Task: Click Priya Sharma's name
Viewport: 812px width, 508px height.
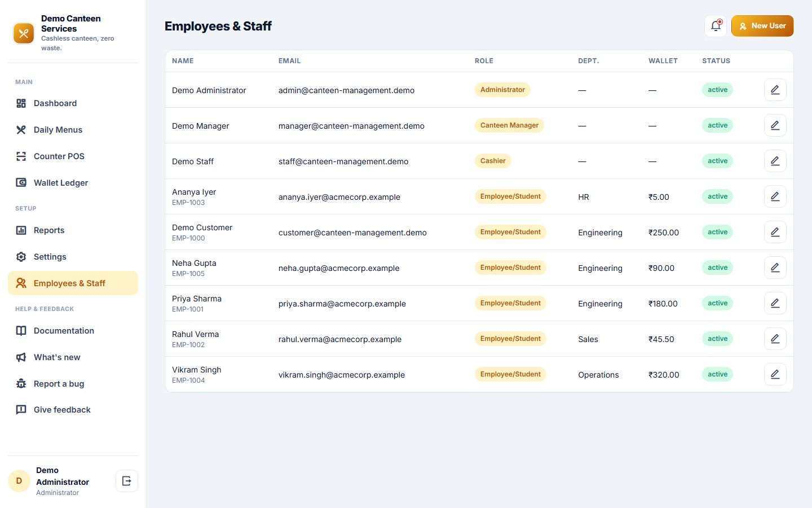Action: 197,299
